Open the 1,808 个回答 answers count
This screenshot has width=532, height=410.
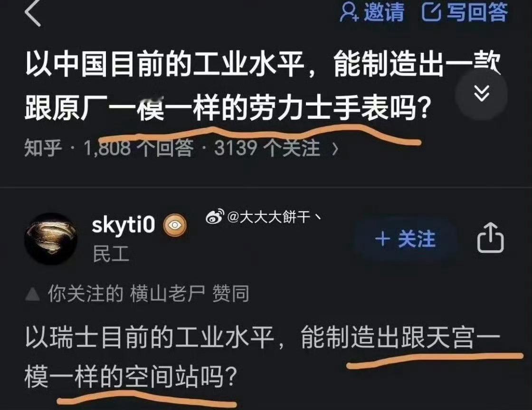[138, 148]
